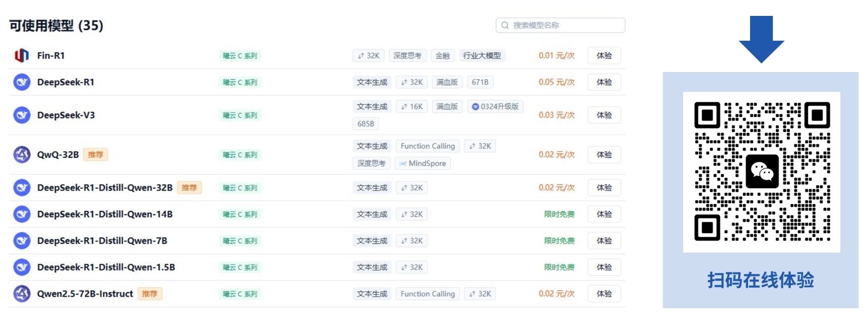Viewport: 868px width, 329px height.
Task: Click the 685B tag on DeepSeek-V3 row
Action: [x=366, y=124]
